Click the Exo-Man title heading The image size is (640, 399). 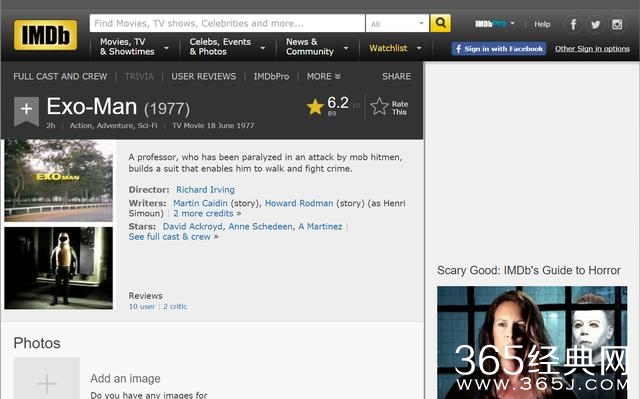click(x=92, y=107)
